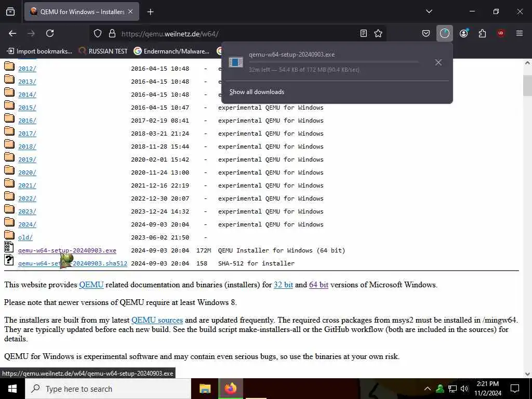Open the network tray icon
This screenshot has height=399, width=532.
453,389
